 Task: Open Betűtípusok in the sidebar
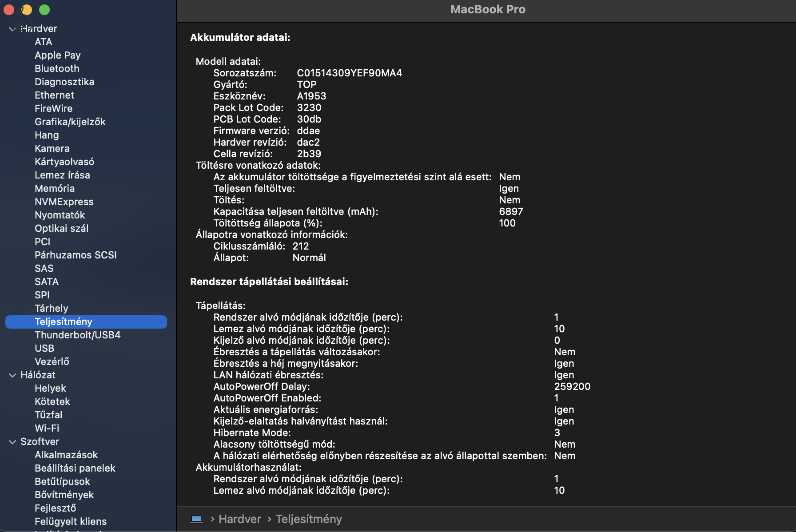coord(62,481)
